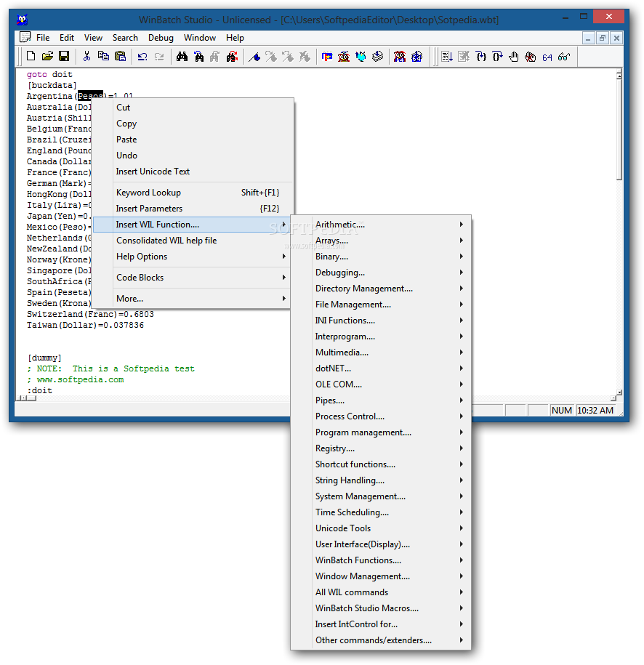Viewport: 644px width, 665px height.
Task: Open the Edit menu
Action: tap(67, 38)
